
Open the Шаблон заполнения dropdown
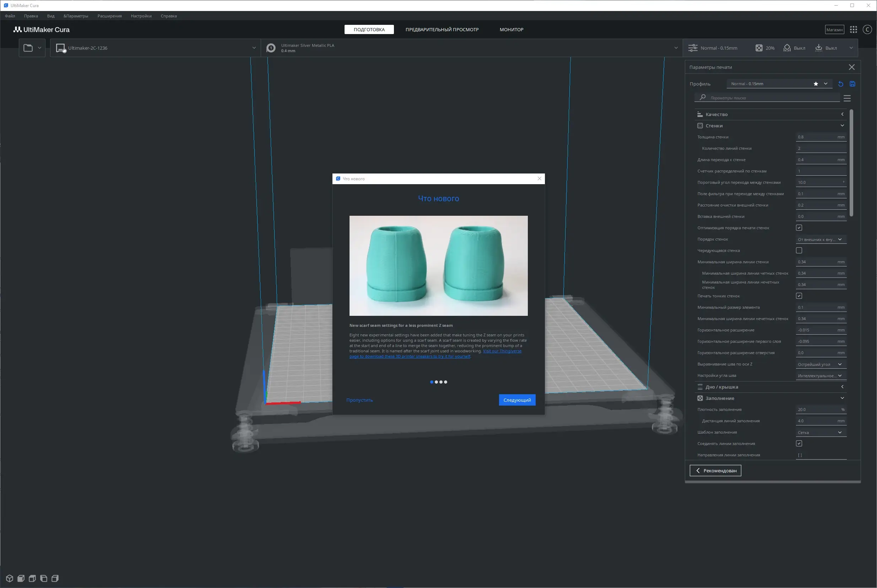tap(820, 432)
